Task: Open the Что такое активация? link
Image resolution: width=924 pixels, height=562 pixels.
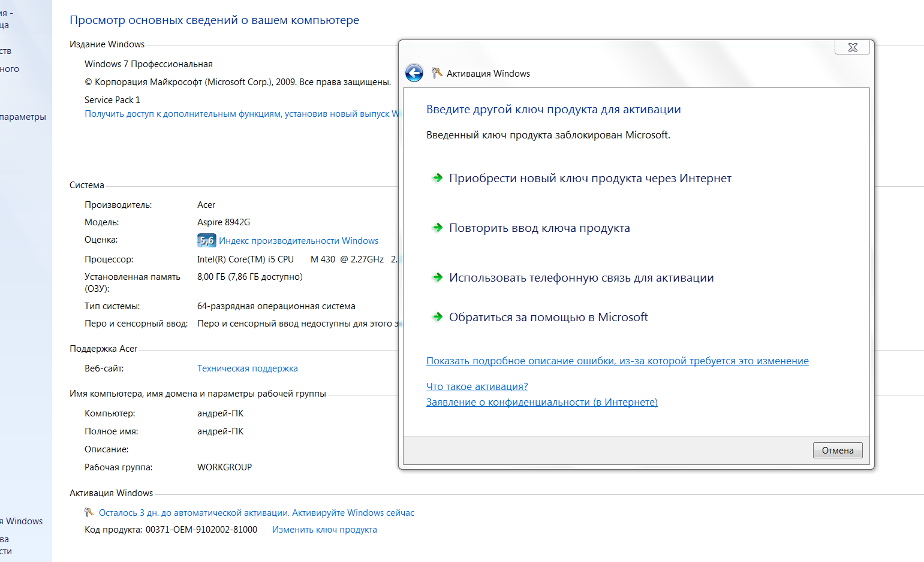Action: point(477,386)
